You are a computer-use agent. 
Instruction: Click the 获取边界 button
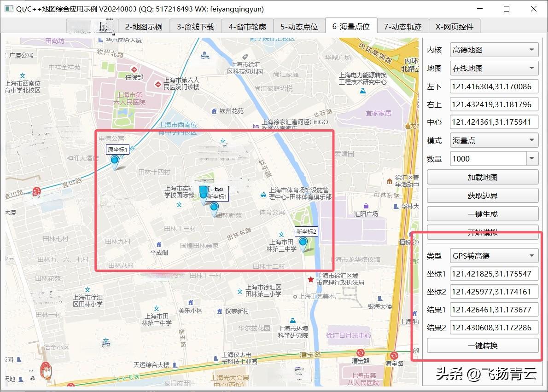[x=482, y=196]
